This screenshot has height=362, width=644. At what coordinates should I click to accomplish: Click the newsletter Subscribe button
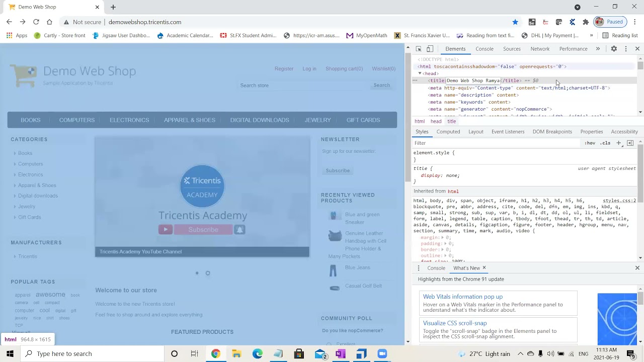[x=338, y=170]
